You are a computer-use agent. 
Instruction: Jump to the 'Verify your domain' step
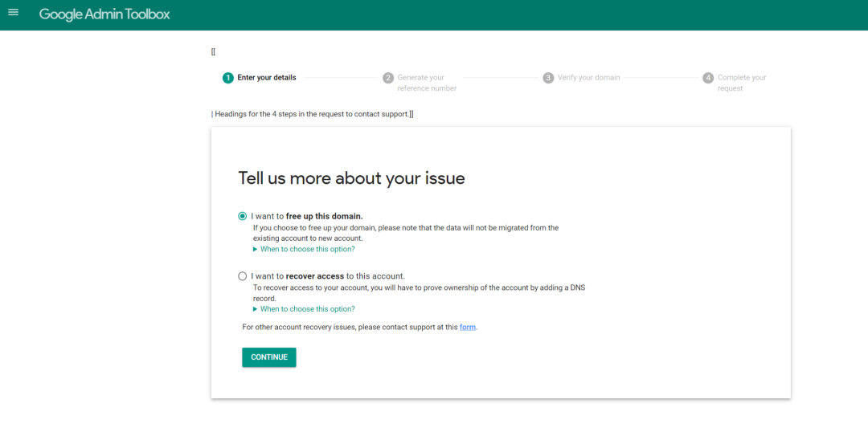tap(588, 78)
